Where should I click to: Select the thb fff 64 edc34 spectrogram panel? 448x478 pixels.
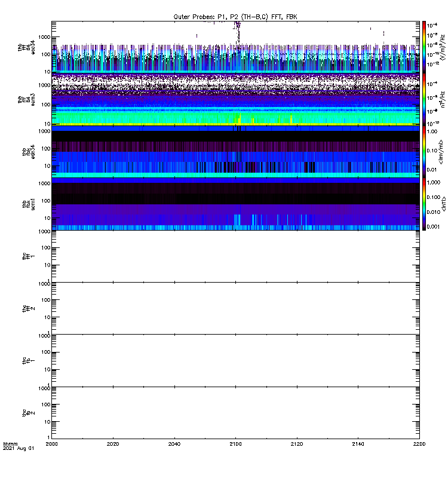235,47
